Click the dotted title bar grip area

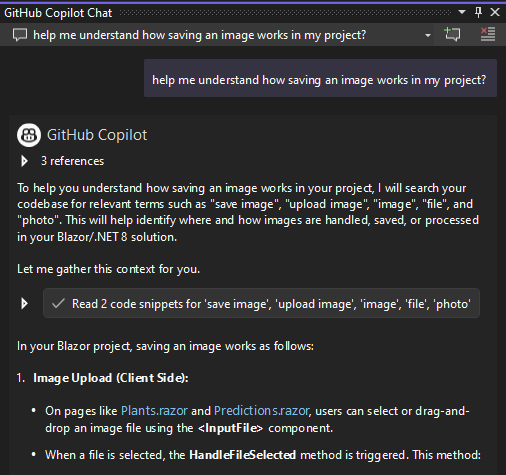[x=285, y=13]
